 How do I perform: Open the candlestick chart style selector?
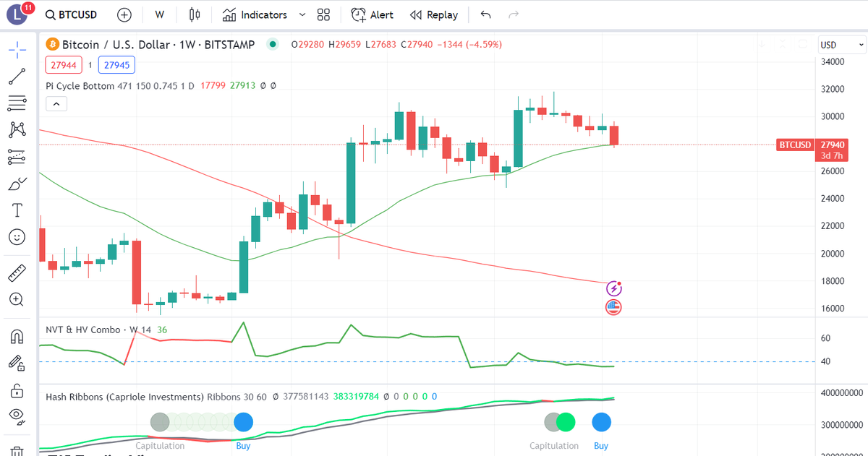click(x=193, y=14)
